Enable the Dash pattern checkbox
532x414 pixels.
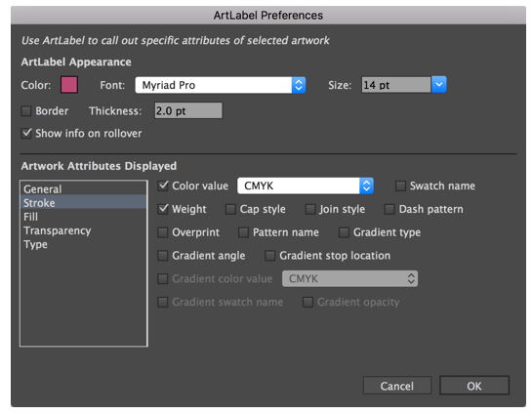click(x=389, y=209)
